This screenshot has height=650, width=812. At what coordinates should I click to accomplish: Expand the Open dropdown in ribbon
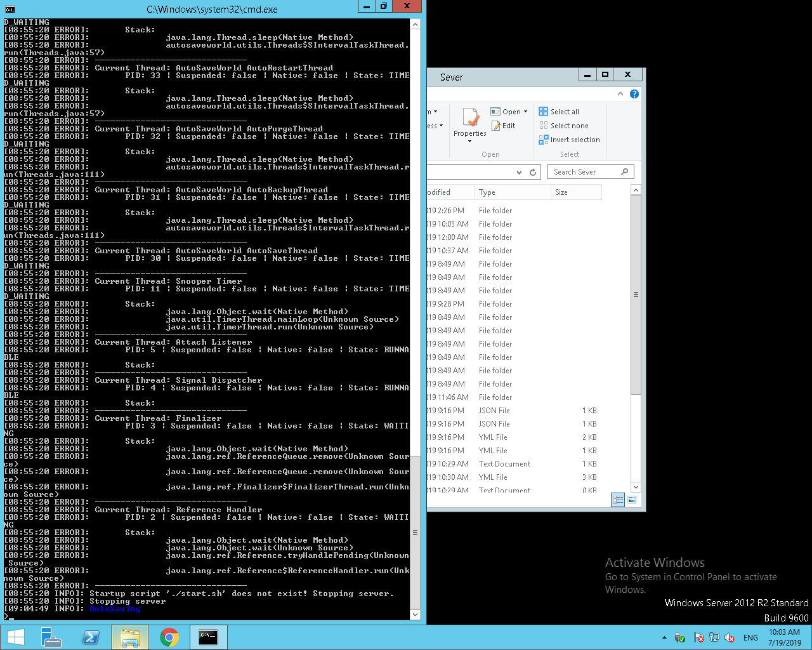525,112
